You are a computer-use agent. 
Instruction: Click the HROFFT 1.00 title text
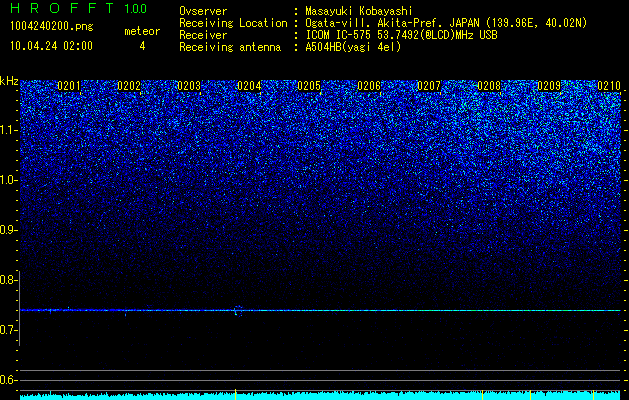[x=79, y=8]
